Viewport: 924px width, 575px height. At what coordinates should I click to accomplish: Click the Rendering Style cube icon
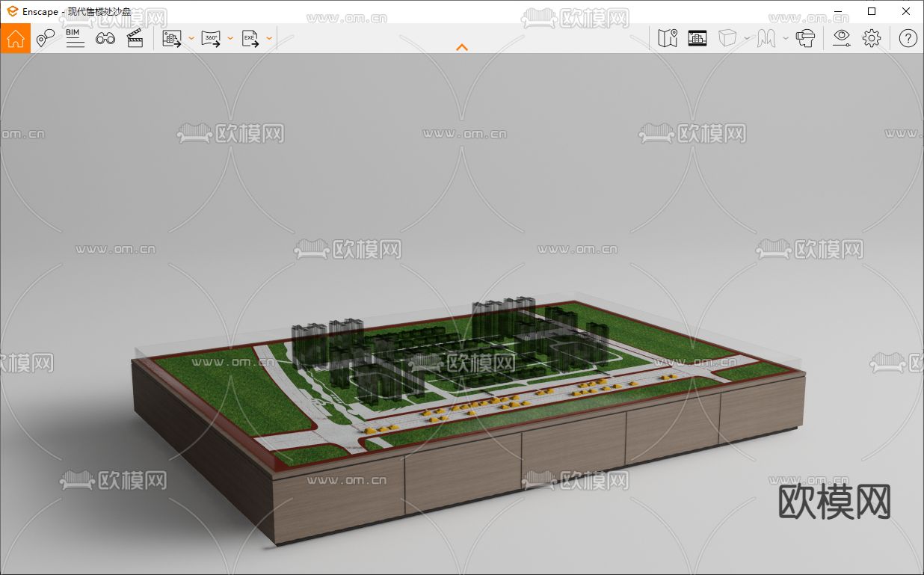click(x=727, y=38)
